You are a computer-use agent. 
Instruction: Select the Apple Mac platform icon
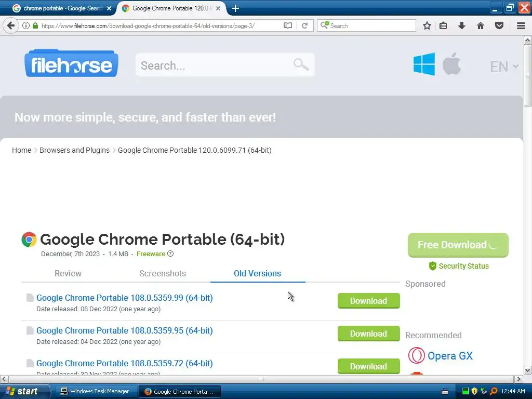tap(451, 63)
